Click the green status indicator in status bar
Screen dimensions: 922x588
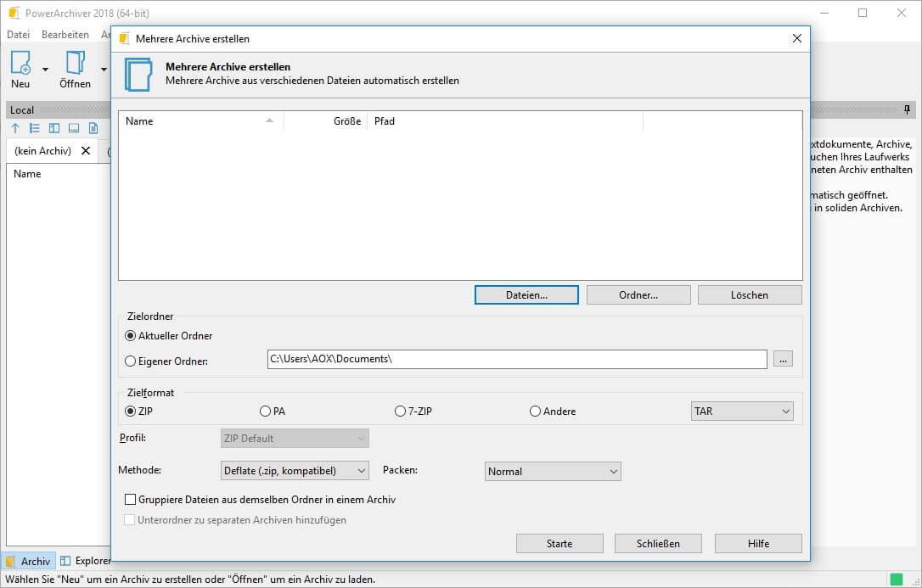[x=896, y=580]
